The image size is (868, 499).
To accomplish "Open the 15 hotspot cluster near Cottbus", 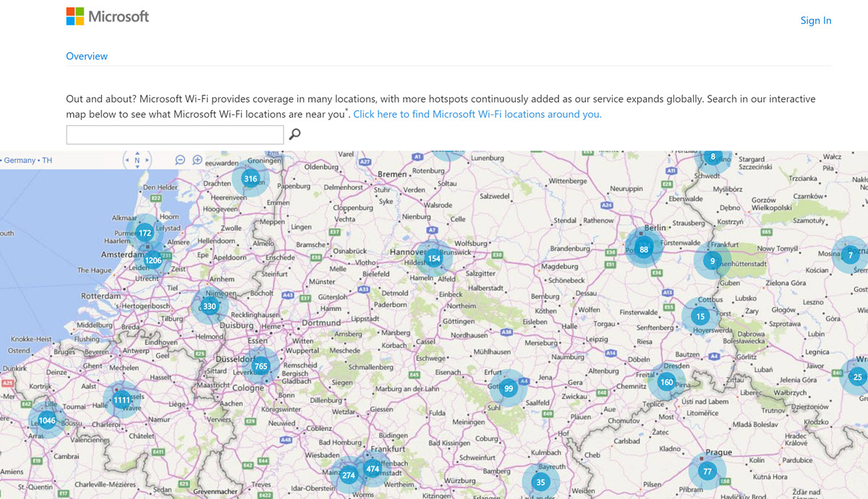I will 700,316.
